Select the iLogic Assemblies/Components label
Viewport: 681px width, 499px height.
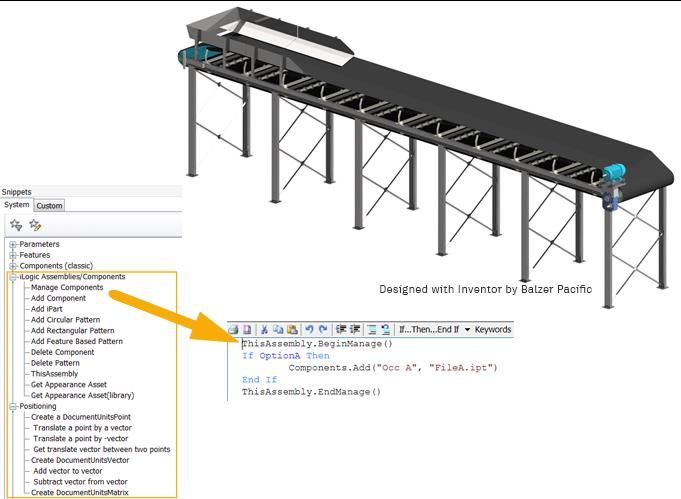pos(72,277)
